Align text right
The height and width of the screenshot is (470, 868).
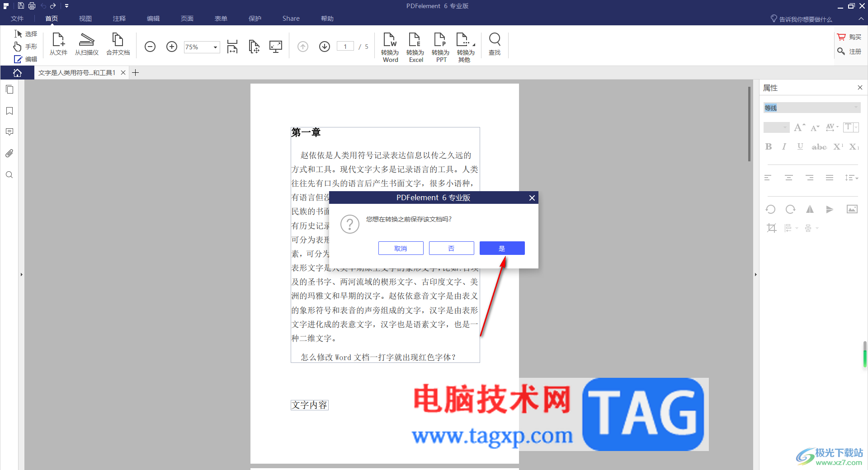810,178
